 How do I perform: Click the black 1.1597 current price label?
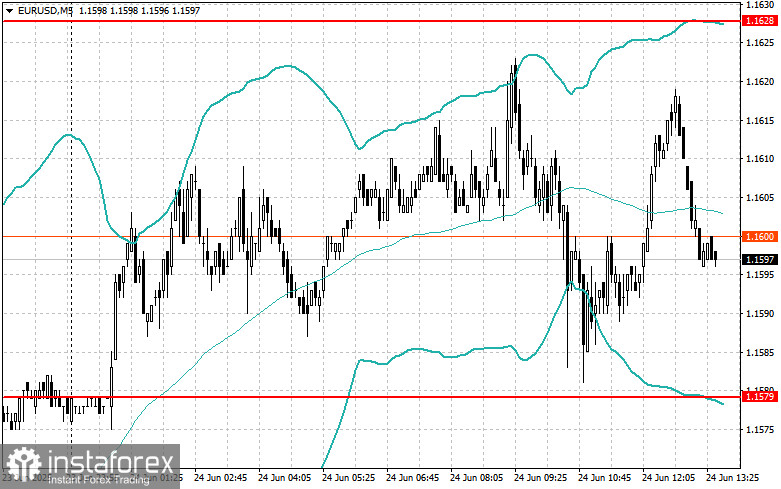(760, 259)
